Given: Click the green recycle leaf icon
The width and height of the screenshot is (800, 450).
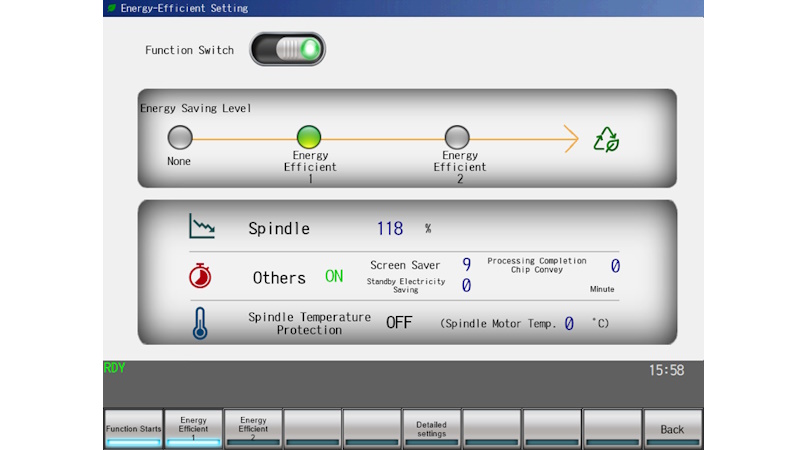Looking at the screenshot, I should click(606, 139).
